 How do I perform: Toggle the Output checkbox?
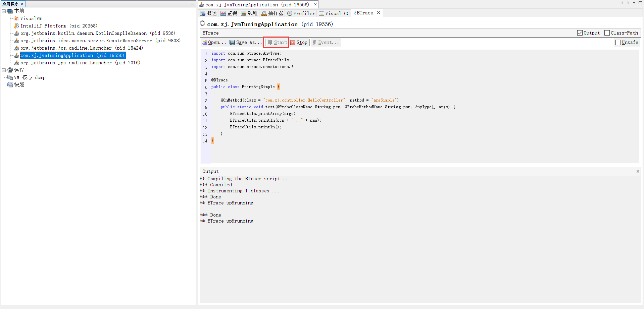click(580, 33)
